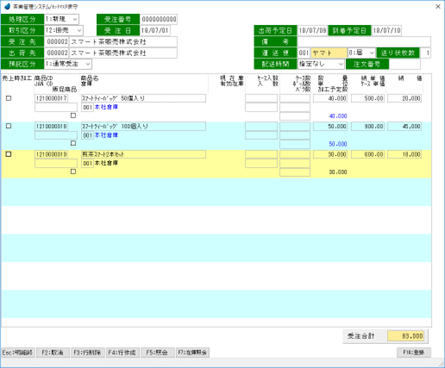Click the quantity field showing 40.000

(330, 98)
